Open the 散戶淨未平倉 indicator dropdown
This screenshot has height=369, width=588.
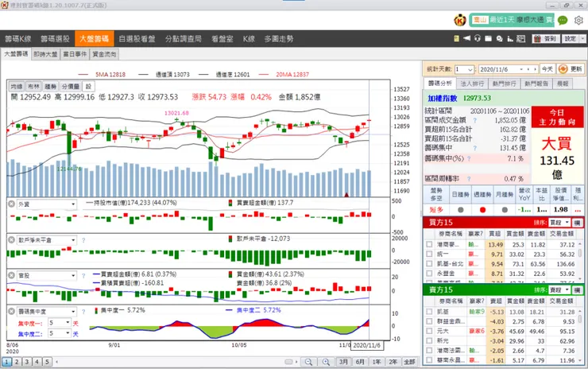coord(47,240)
